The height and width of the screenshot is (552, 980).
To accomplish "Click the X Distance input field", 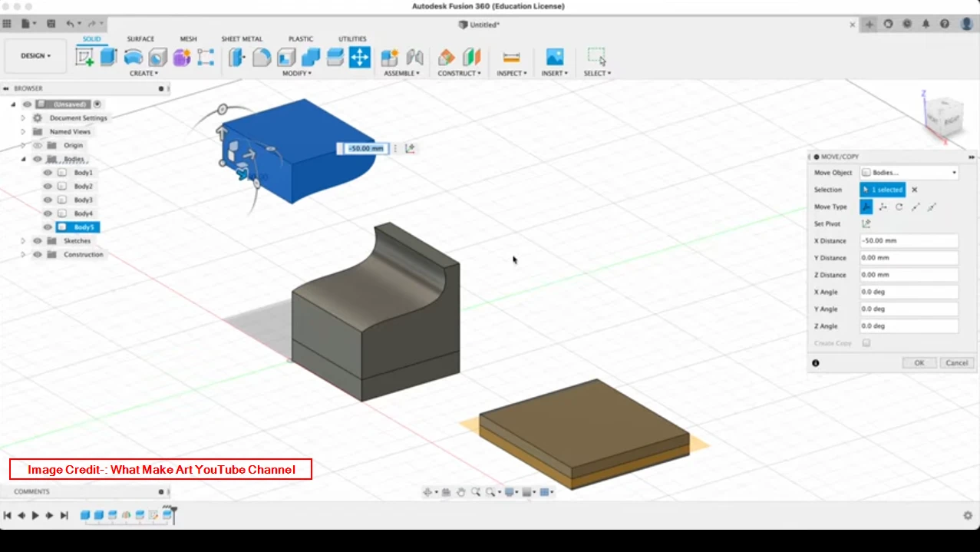I will (909, 241).
